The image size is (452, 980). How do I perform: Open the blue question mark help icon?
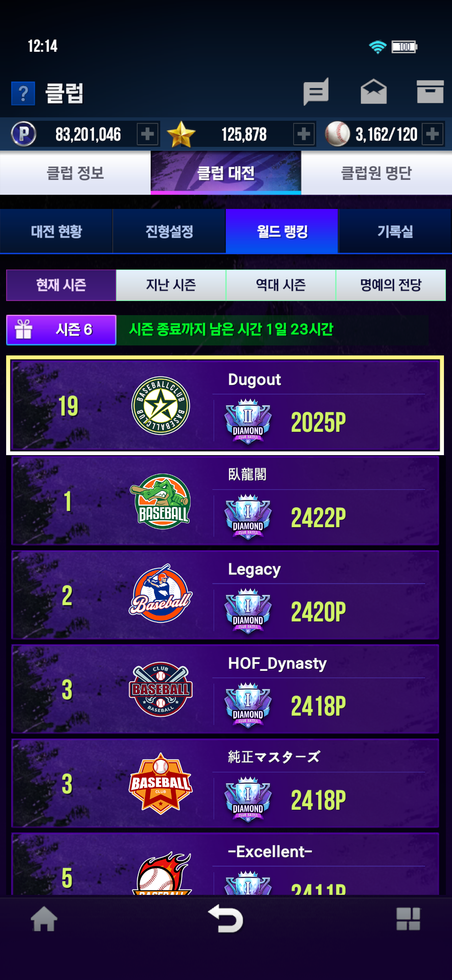click(23, 93)
